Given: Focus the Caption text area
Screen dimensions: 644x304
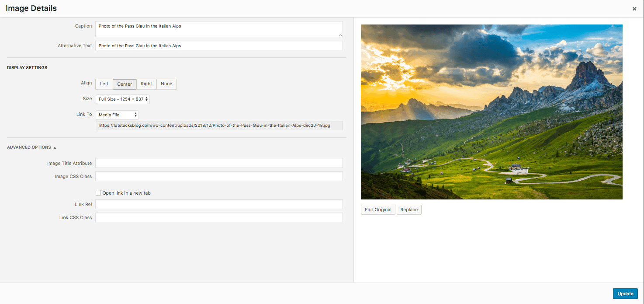Looking at the screenshot, I should (x=218, y=29).
